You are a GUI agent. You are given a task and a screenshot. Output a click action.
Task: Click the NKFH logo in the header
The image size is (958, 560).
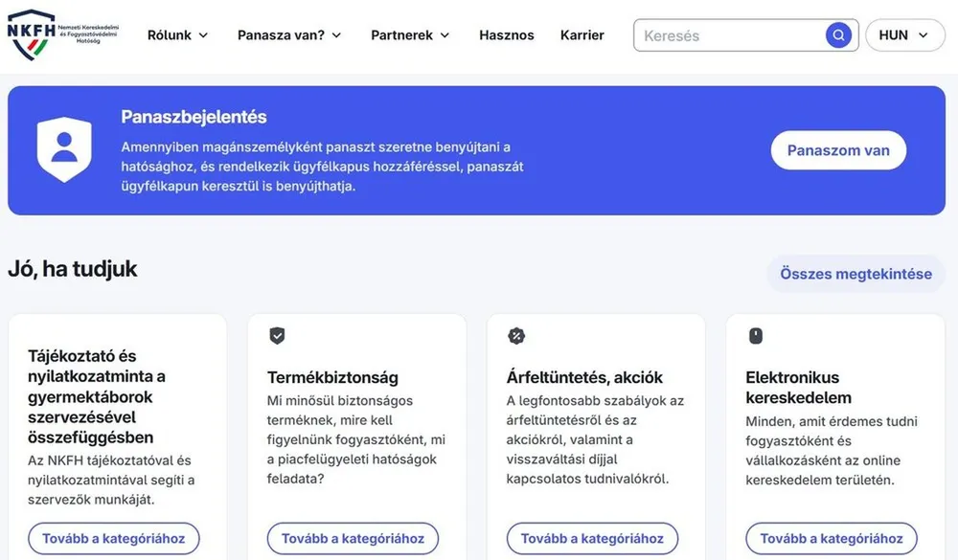pyautogui.click(x=57, y=35)
